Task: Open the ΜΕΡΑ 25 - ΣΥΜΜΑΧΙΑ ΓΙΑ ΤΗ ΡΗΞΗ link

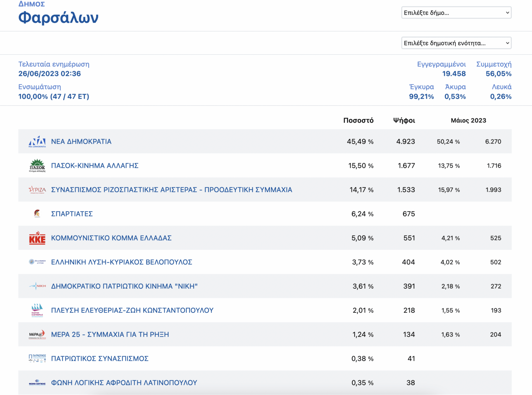Action: click(x=110, y=334)
